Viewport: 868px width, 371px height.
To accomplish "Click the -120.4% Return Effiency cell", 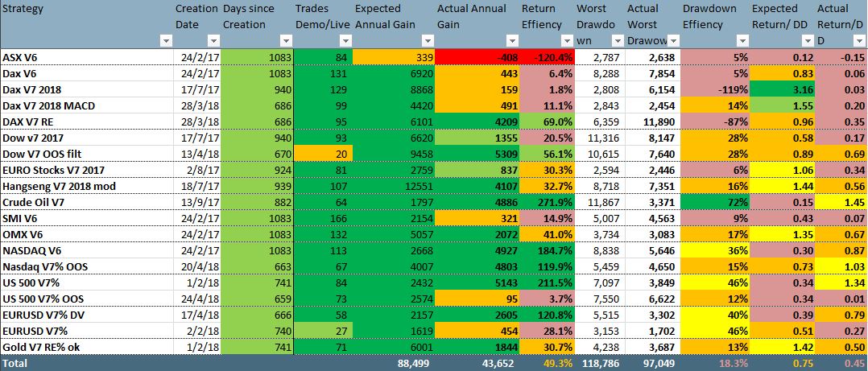I will 547,57.
